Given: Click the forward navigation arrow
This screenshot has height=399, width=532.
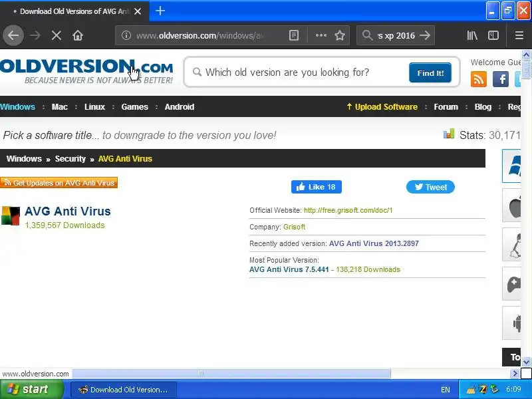Looking at the screenshot, I should tap(35, 35).
